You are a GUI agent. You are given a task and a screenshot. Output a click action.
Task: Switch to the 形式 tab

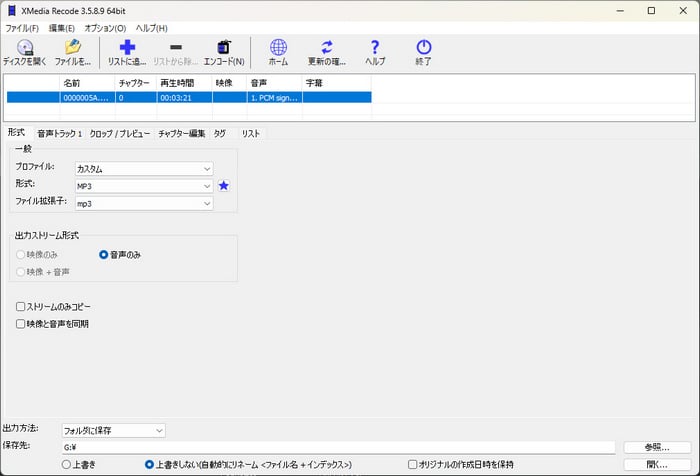tap(17, 133)
